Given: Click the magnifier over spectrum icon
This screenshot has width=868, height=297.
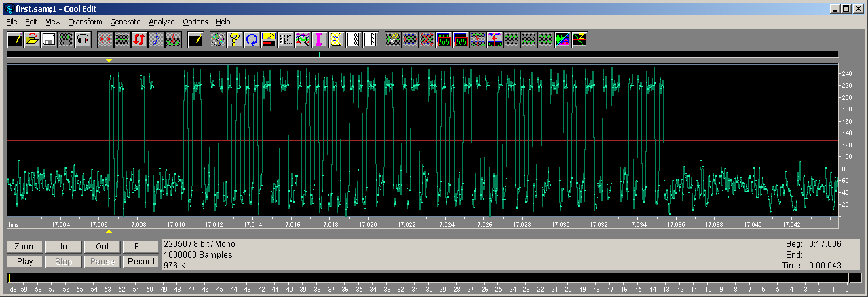Looking at the screenshot, I should pos(303,39).
